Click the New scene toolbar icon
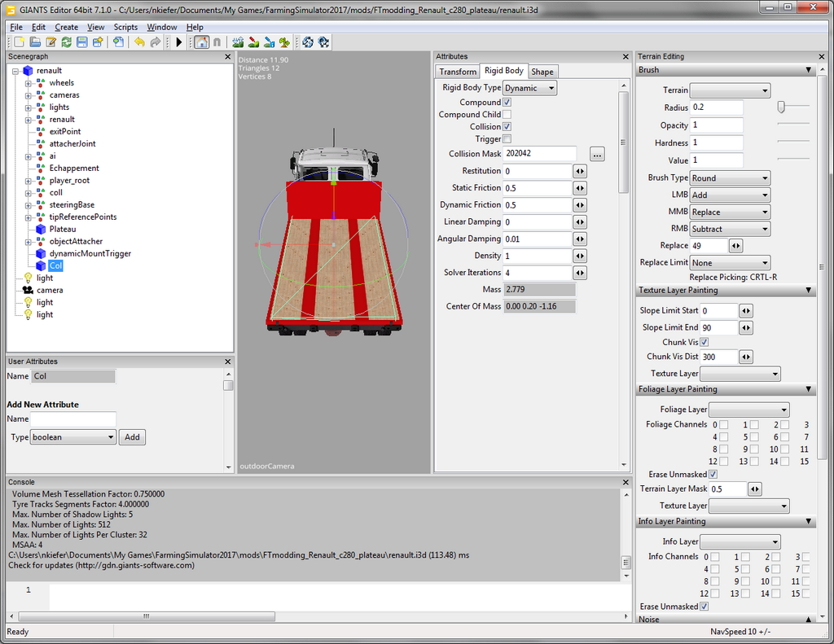834x644 pixels. [20, 42]
